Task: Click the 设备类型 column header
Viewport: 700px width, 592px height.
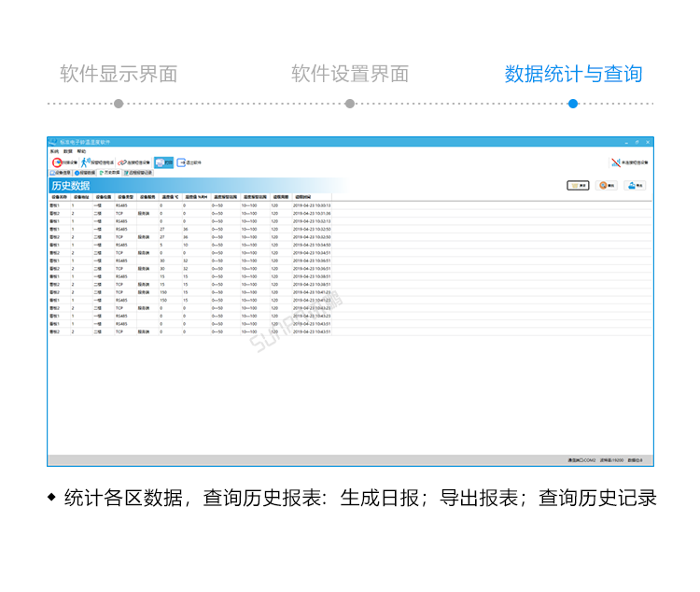Action: (125, 197)
